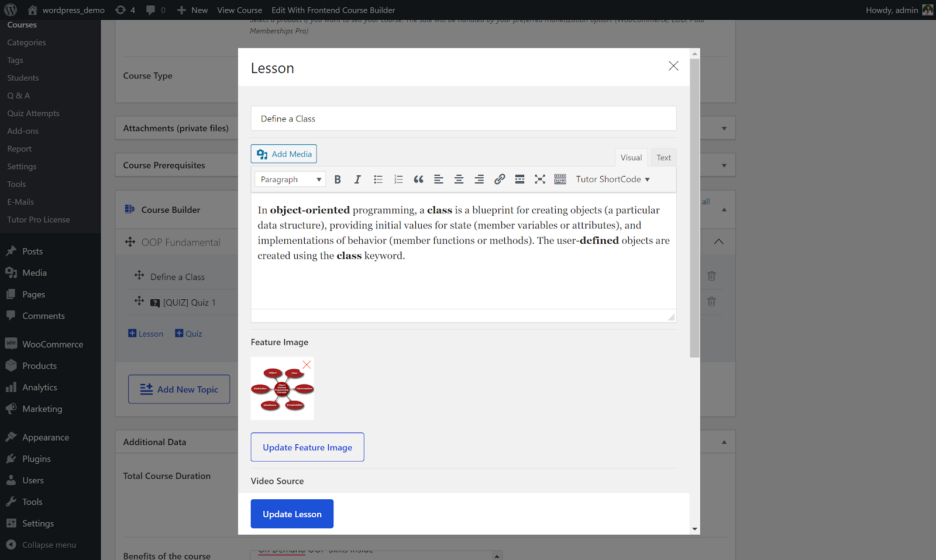Image resolution: width=936 pixels, height=560 pixels.
Task: Insert a bulleted list
Action: tap(378, 179)
